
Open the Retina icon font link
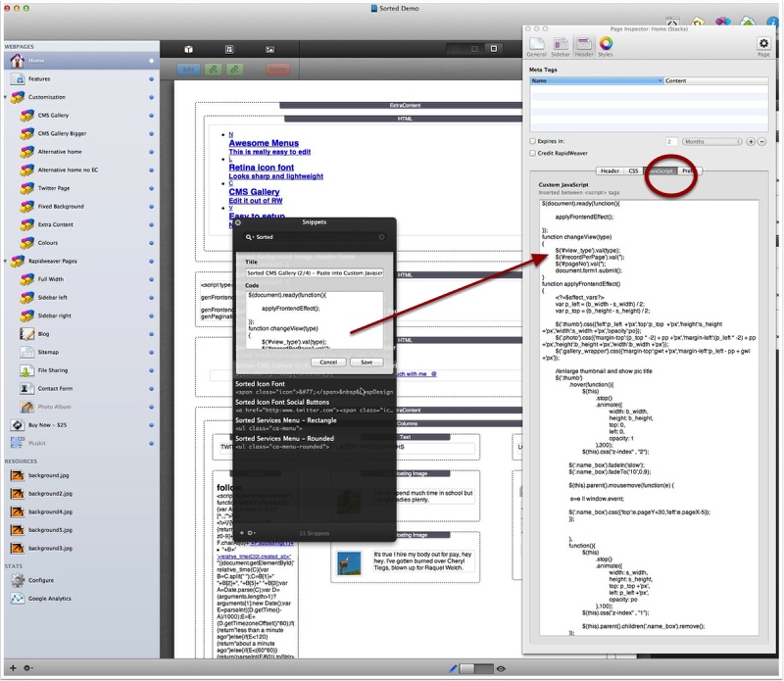[261, 168]
